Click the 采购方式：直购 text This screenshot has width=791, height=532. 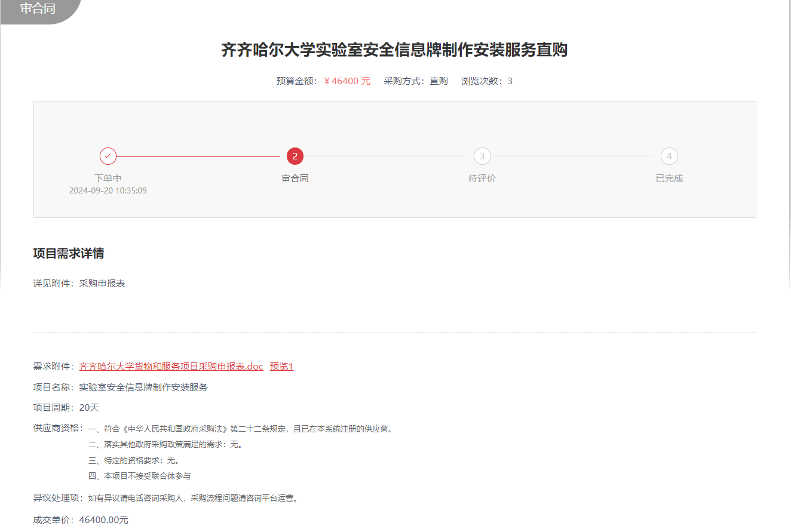click(x=416, y=81)
